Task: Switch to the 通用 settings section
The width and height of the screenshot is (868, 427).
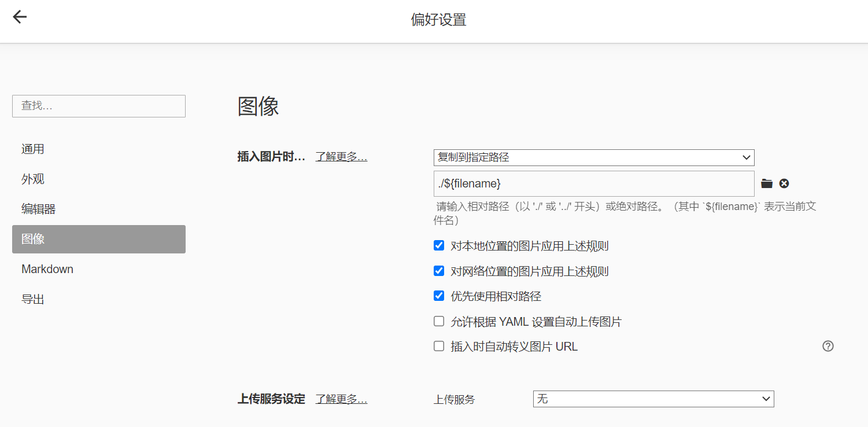Action: (x=33, y=149)
